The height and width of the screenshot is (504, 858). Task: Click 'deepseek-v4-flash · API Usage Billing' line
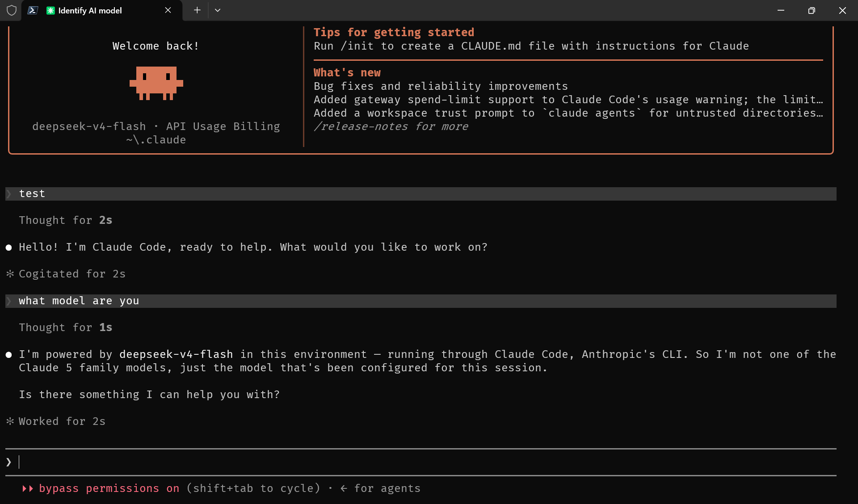point(156,126)
